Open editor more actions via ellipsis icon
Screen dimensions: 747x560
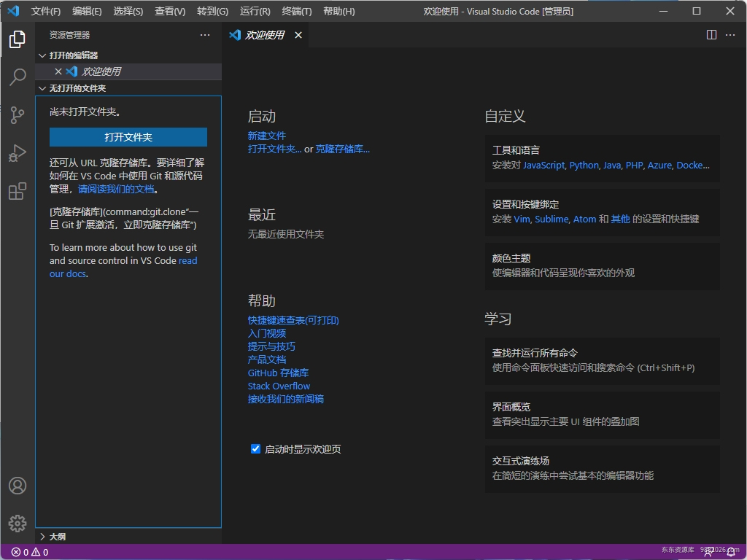click(x=730, y=34)
